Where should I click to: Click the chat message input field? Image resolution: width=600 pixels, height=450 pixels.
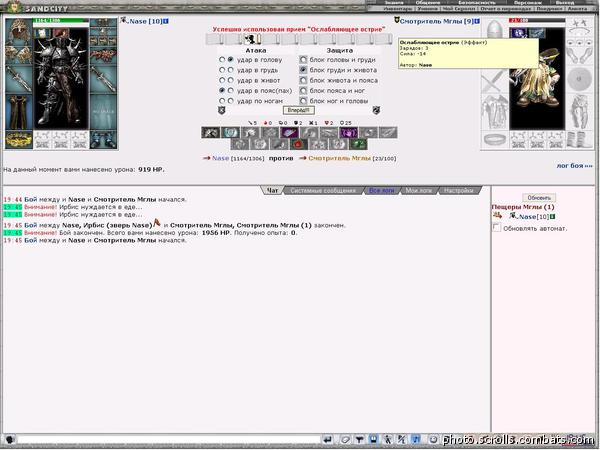(x=168, y=440)
